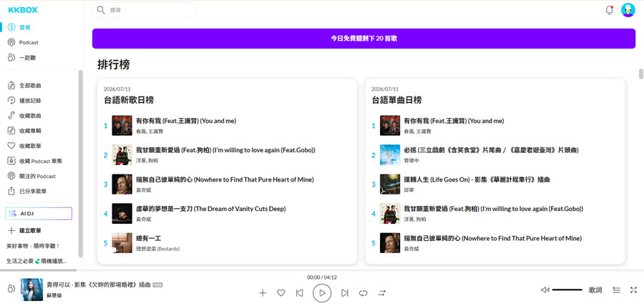Mute with the speaker icon
The image size is (644, 306).
[545, 290]
